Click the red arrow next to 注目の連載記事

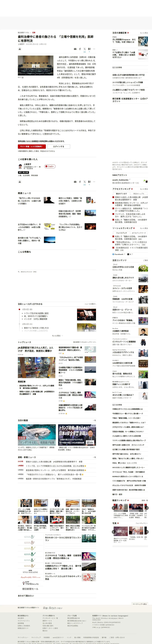(x=128, y=33)
